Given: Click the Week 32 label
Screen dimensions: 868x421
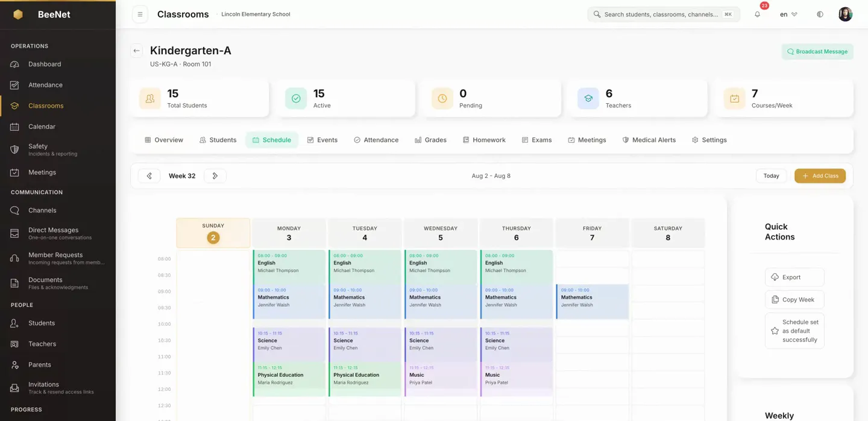Looking at the screenshot, I should pos(182,176).
